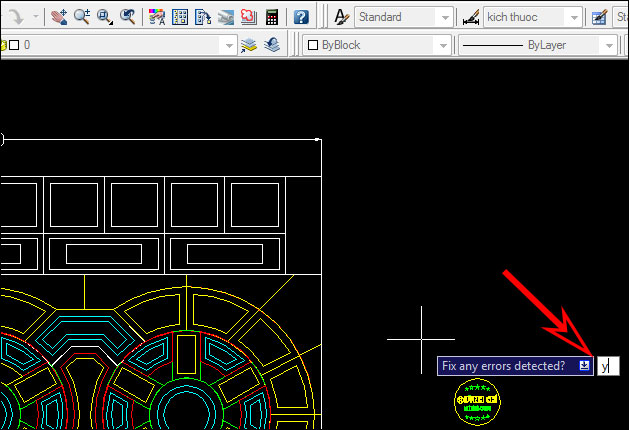Expand the 'kich thuoc' dimension style dropdown
The image size is (630, 430).
click(x=573, y=17)
